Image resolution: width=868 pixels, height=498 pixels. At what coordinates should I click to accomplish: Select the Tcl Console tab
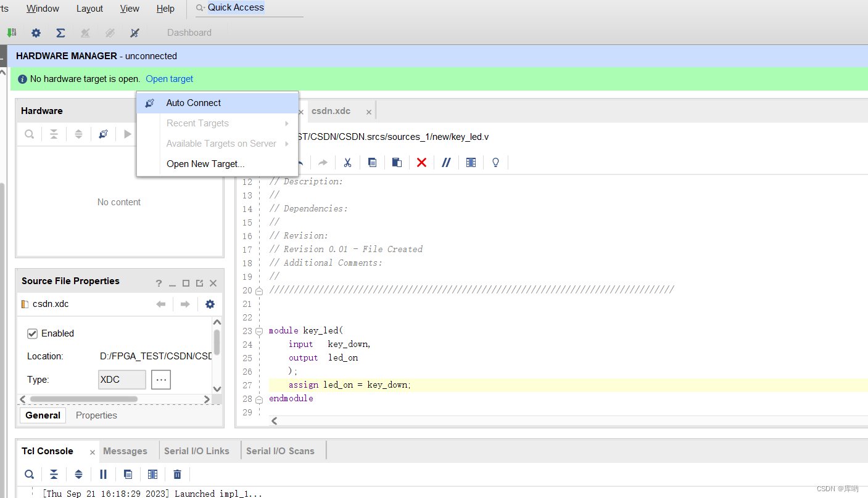48,451
